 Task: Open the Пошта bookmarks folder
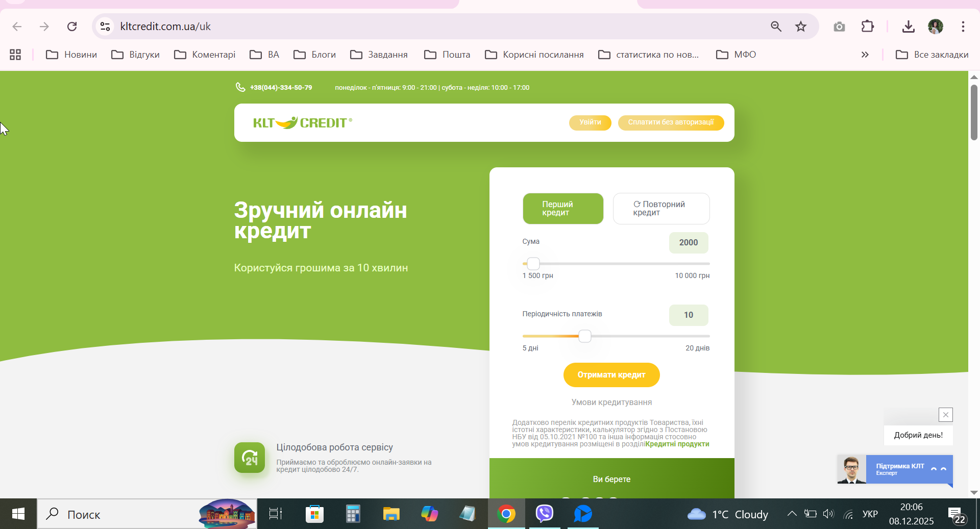[x=448, y=55]
